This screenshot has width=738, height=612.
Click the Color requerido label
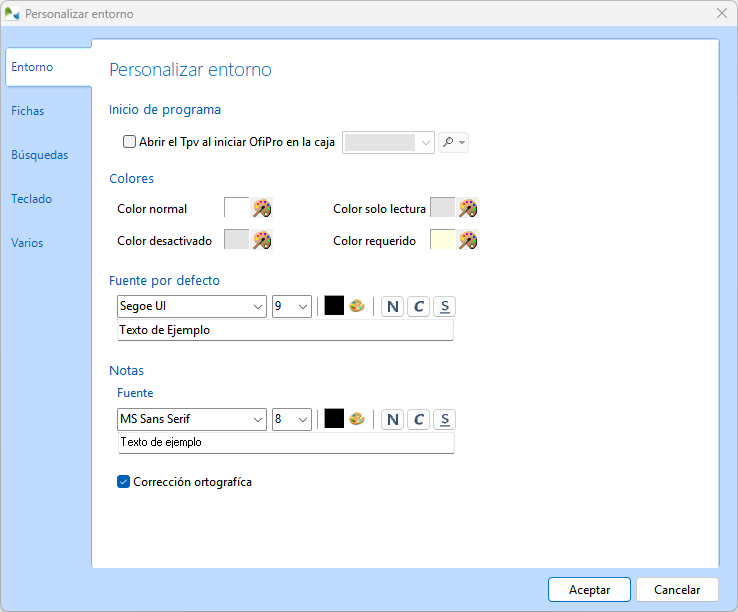(x=375, y=241)
